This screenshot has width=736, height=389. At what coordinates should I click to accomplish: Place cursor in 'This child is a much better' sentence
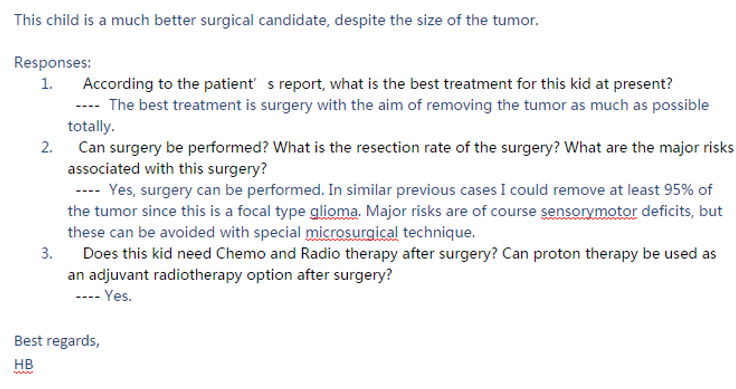pos(276,20)
